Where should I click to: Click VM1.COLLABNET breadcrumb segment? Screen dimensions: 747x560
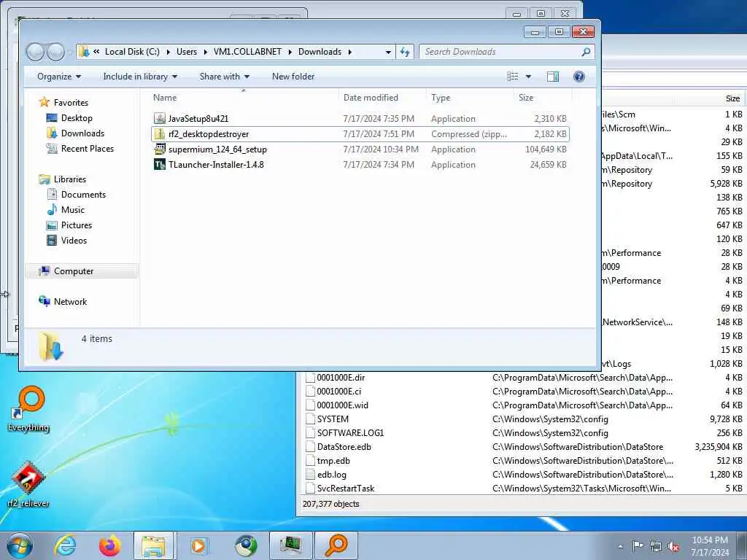pyautogui.click(x=247, y=52)
